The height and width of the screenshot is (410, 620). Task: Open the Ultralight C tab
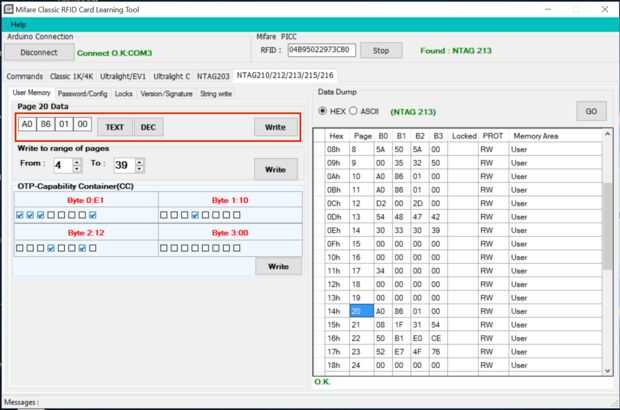(x=172, y=76)
